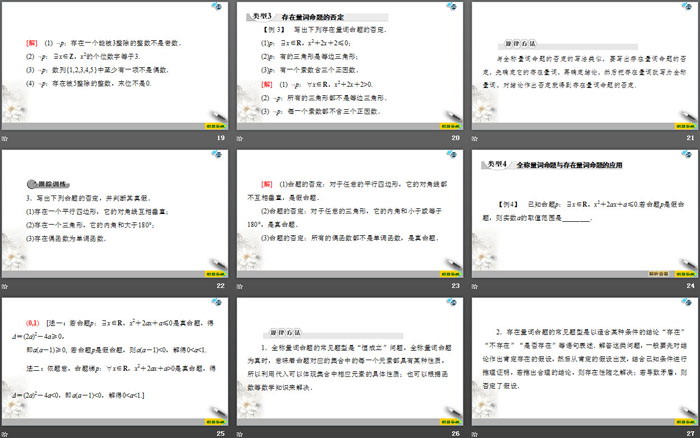Select the slide 20 thumbnail about 存在量词命题的否定
Screen dimensions: 700x438
(348, 68)
